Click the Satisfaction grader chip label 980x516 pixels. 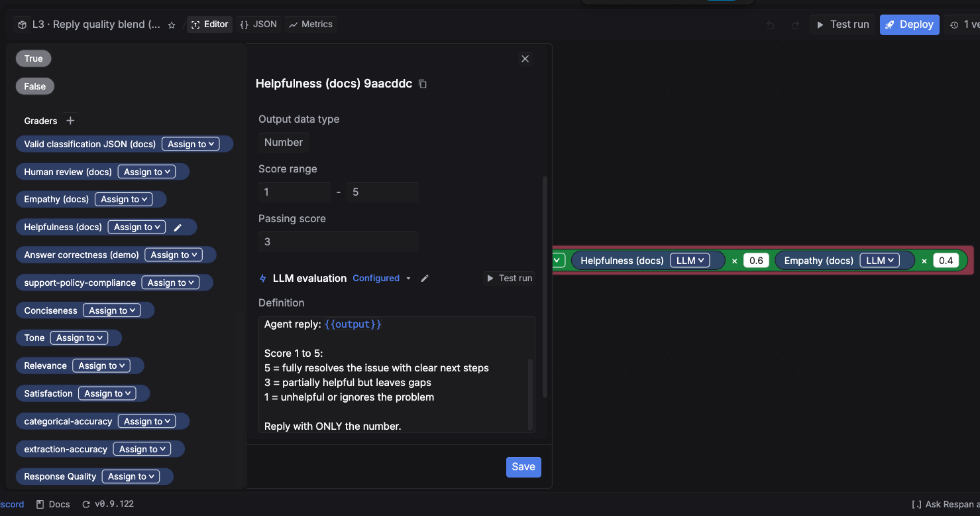click(48, 393)
